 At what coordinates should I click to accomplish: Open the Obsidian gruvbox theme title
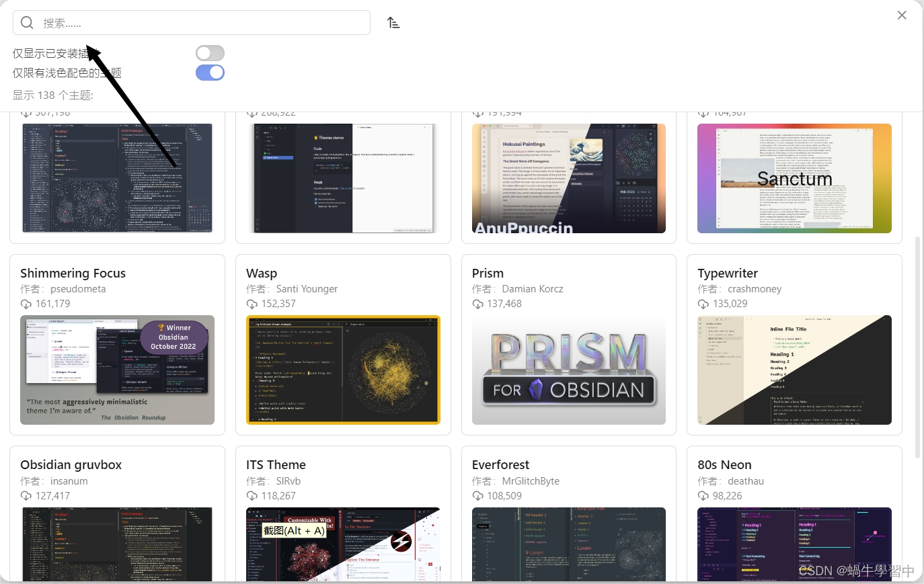pos(71,464)
